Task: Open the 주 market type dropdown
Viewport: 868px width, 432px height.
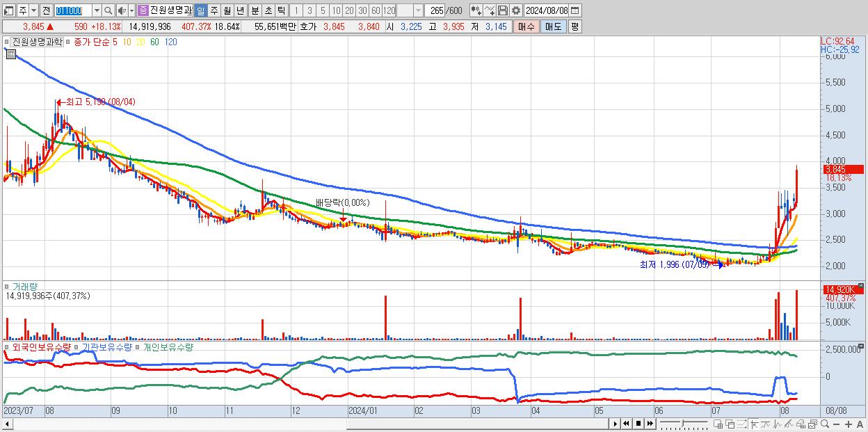Action: [x=33, y=10]
